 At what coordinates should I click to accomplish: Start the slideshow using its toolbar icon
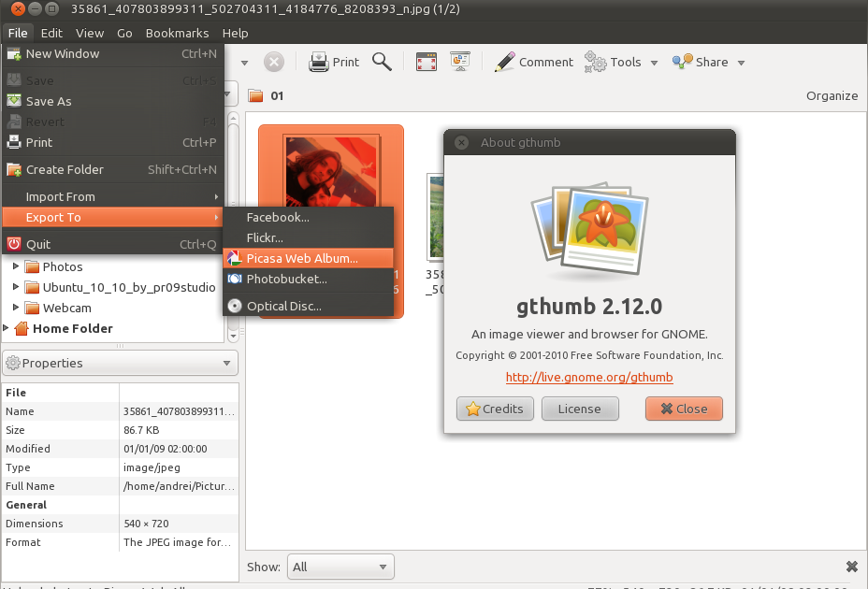click(x=459, y=62)
